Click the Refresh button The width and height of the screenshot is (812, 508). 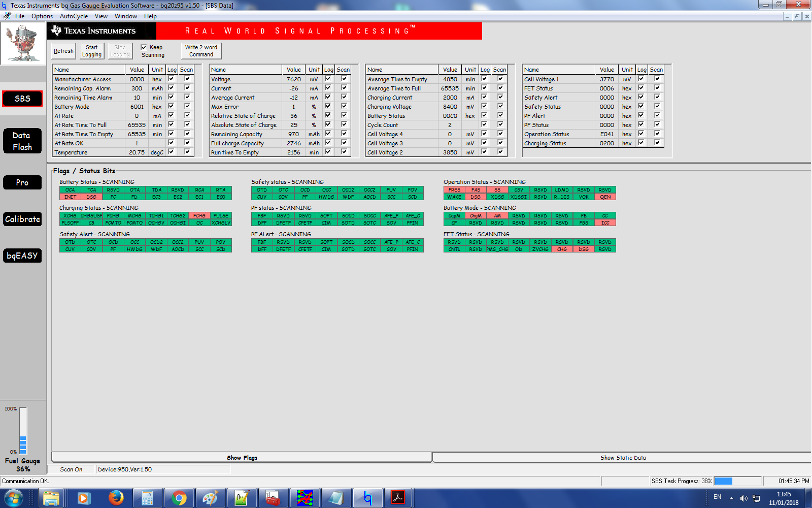(63, 51)
